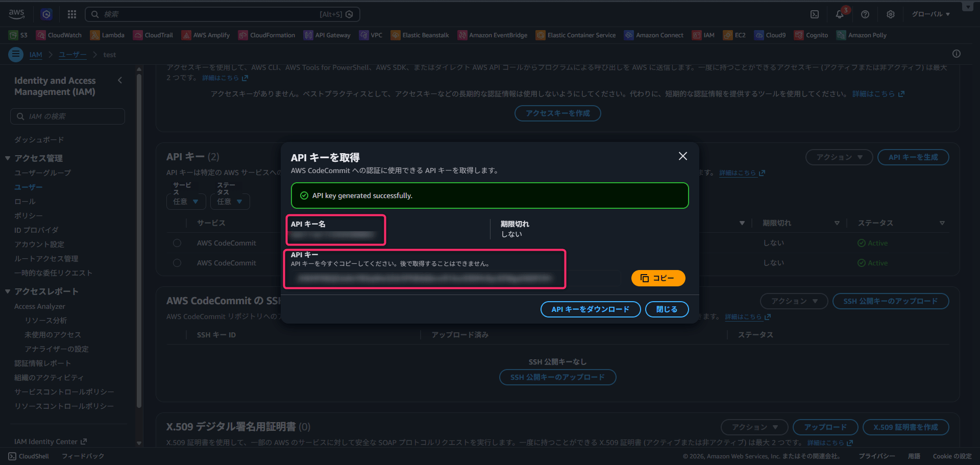The width and height of the screenshot is (980, 465).
Task: Copy the API key with the コピー button
Action: (x=658, y=278)
